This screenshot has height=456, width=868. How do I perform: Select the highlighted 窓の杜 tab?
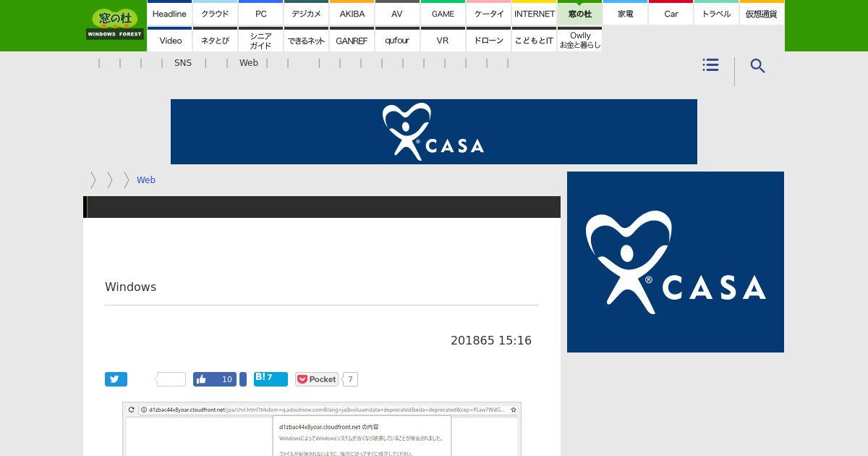click(x=579, y=13)
